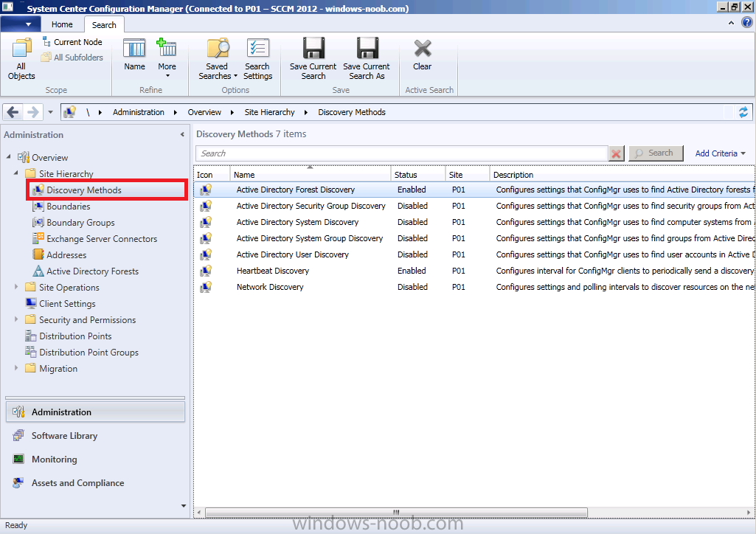Select Active Directory System Group Discovery

pyautogui.click(x=474, y=238)
